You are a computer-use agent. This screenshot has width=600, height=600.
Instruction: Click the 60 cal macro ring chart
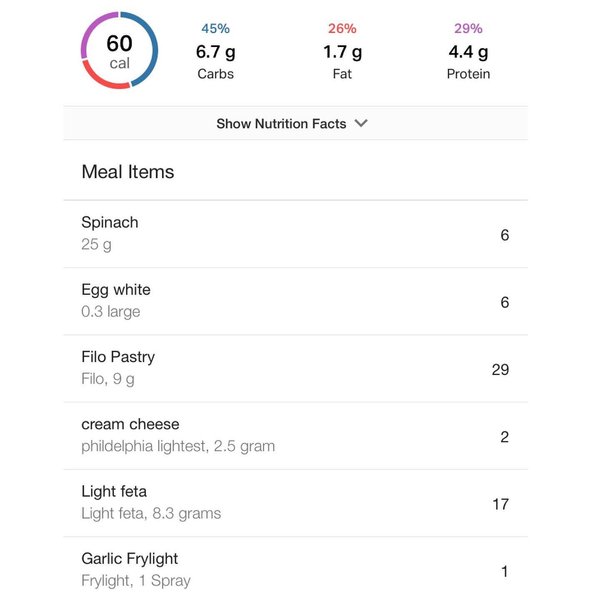(119, 51)
